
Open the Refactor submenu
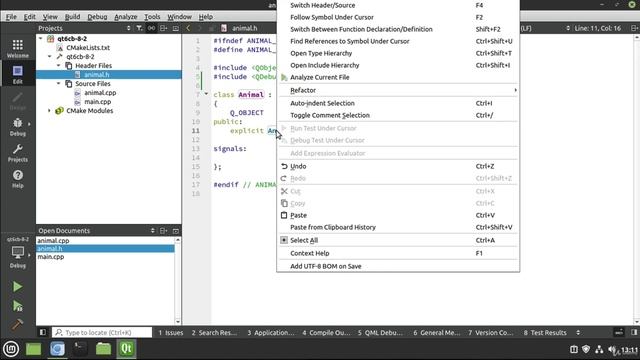click(398, 90)
